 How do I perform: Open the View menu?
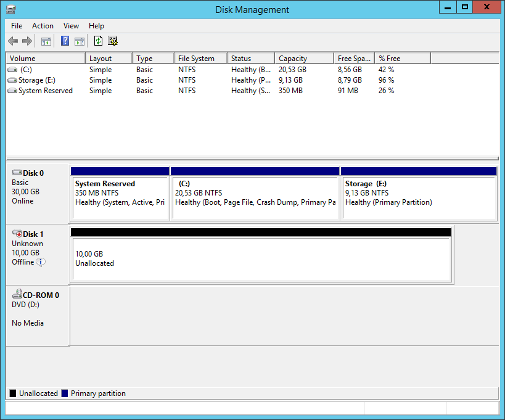pos(71,26)
